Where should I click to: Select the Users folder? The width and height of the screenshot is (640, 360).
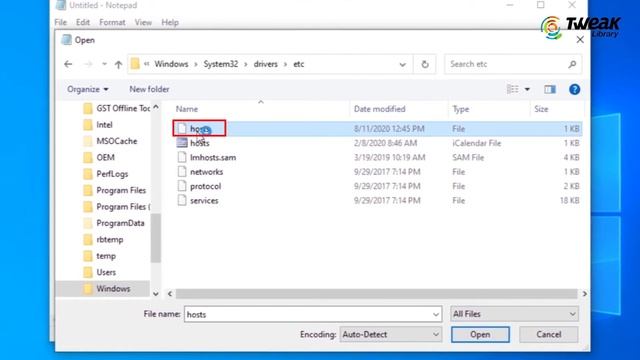point(99,272)
